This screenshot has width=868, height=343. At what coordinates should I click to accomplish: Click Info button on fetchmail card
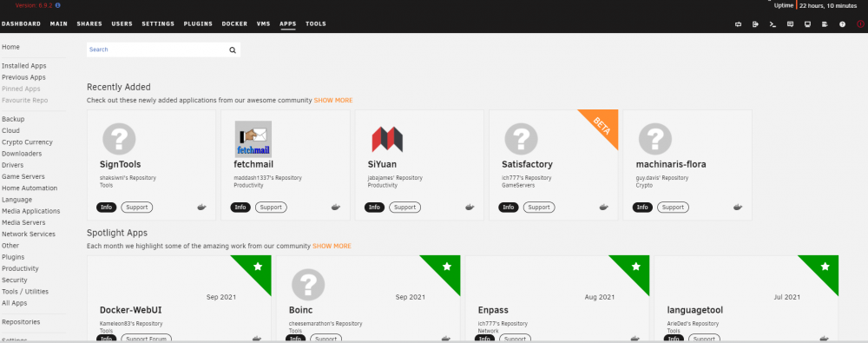[x=240, y=208]
